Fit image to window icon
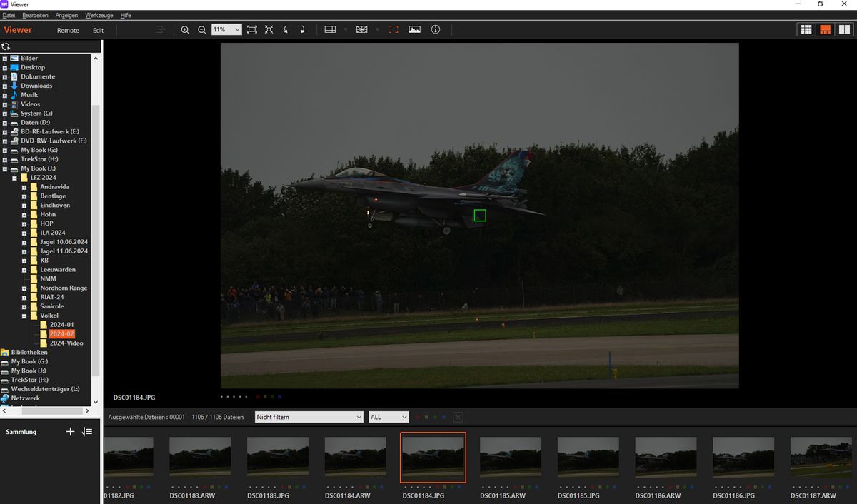Screen dimensions: 857x504 pos(252,30)
